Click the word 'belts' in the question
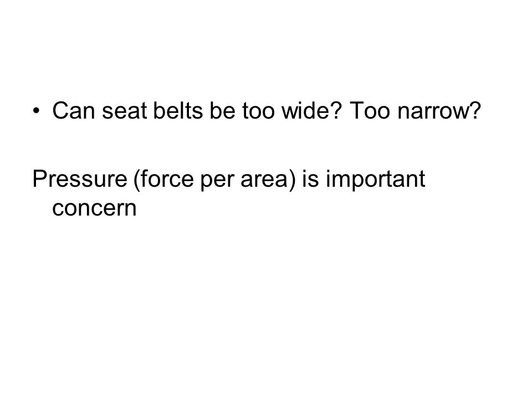The height and width of the screenshot is (399, 532). tap(178, 111)
